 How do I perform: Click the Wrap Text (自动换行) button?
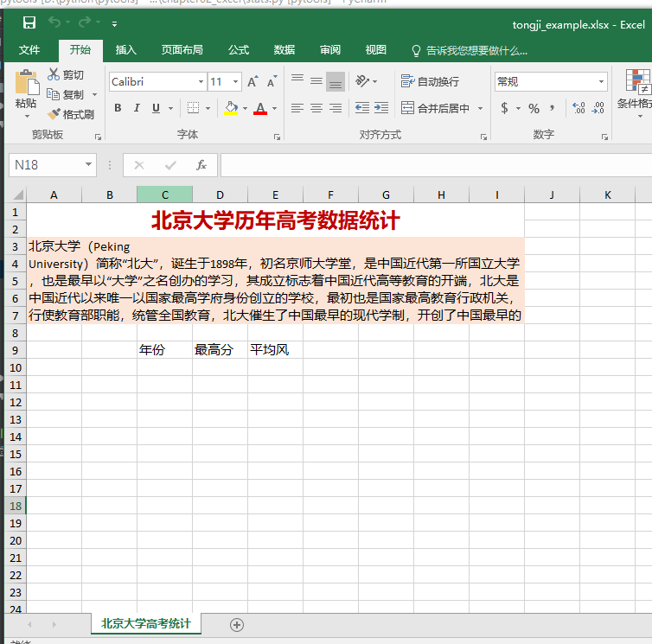click(x=430, y=81)
